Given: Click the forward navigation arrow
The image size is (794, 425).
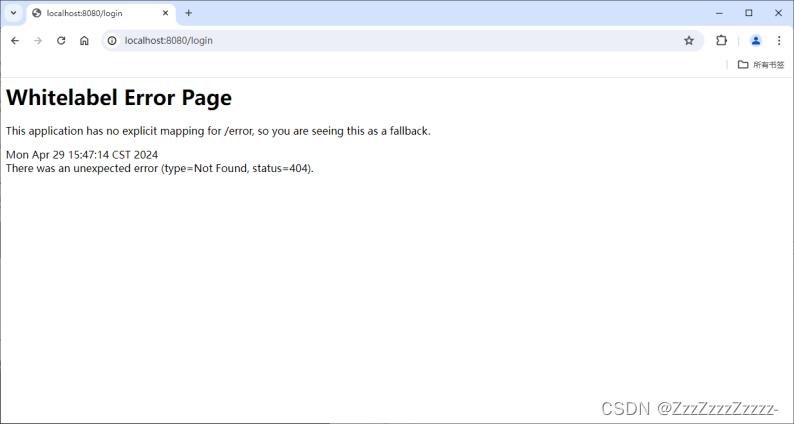Looking at the screenshot, I should [37, 41].
